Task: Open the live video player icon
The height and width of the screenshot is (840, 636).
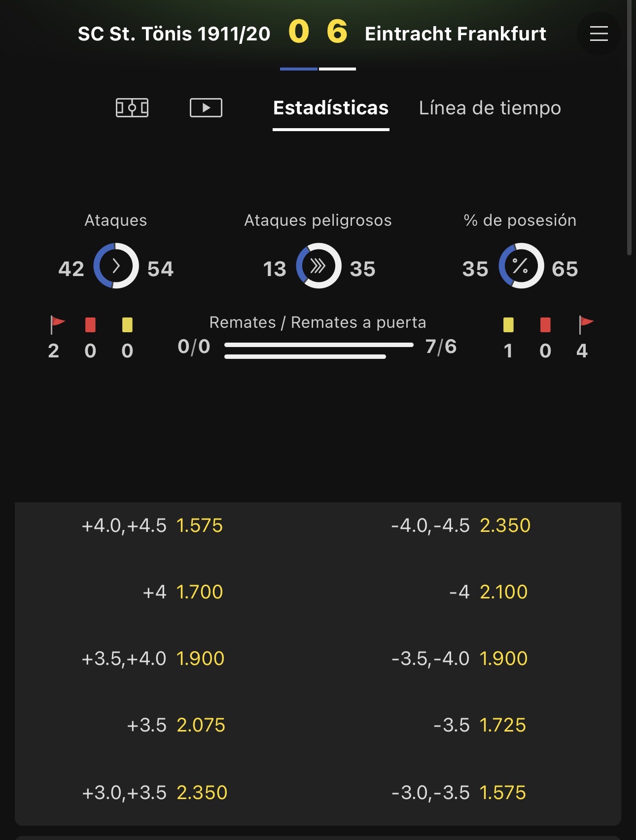Action: coord(206,107)
